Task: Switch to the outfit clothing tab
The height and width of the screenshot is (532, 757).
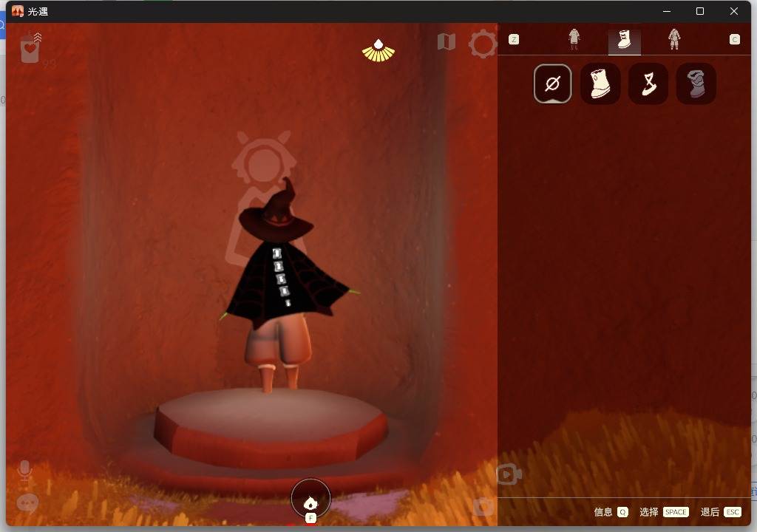Action: pos(574,39)
